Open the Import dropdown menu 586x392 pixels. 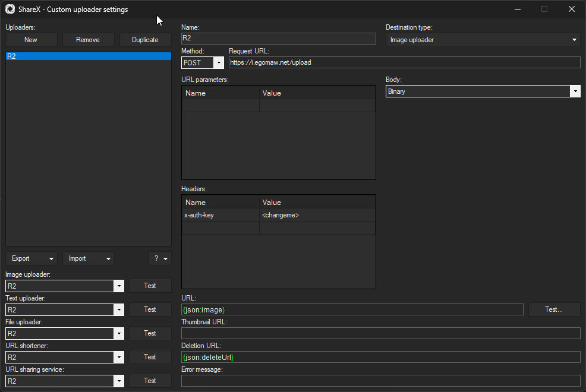point(88,258)
